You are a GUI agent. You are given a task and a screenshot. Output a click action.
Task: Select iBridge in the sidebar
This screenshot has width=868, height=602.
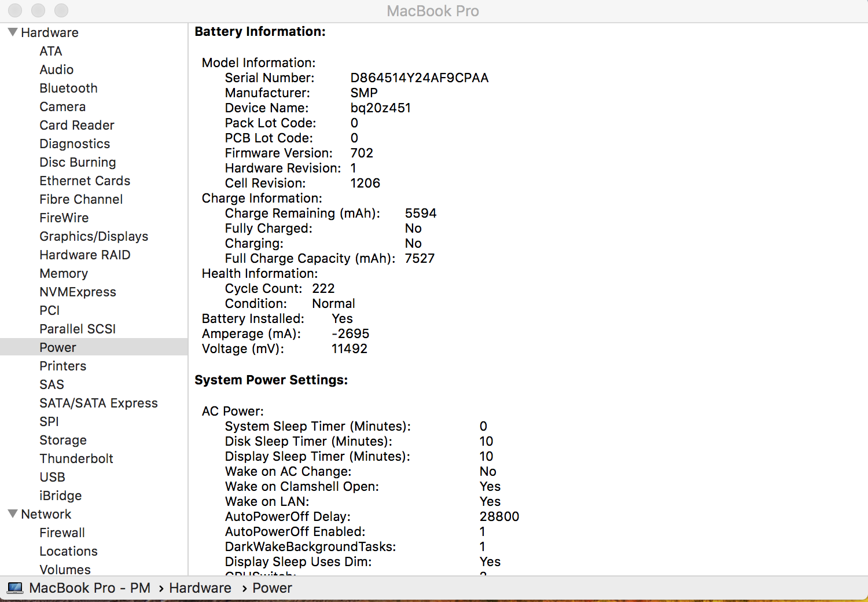pyautogui.click(x=61, y=495)
